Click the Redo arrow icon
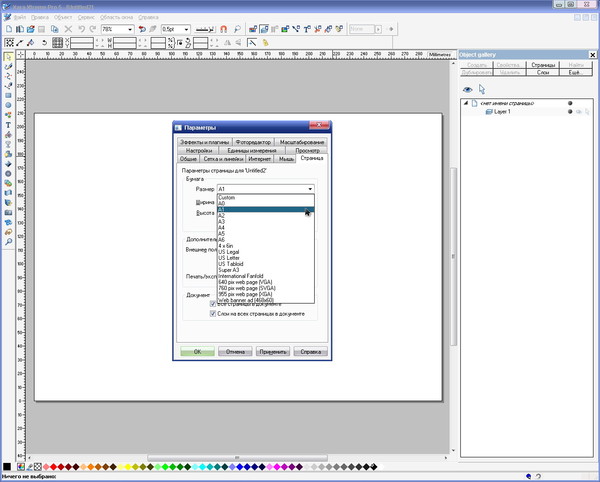This screenshot has width=600, height=482. [x=93, y=29]
